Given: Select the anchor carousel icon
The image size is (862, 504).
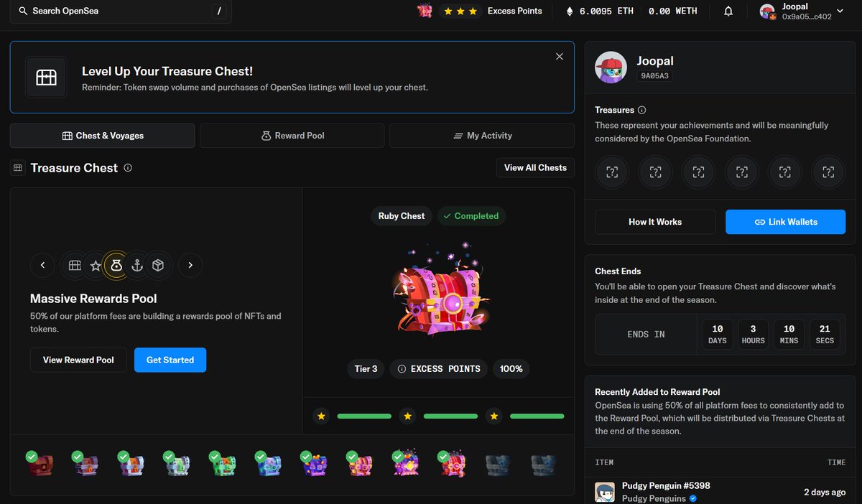Looking at the screenshot, I should click(137, 265).
